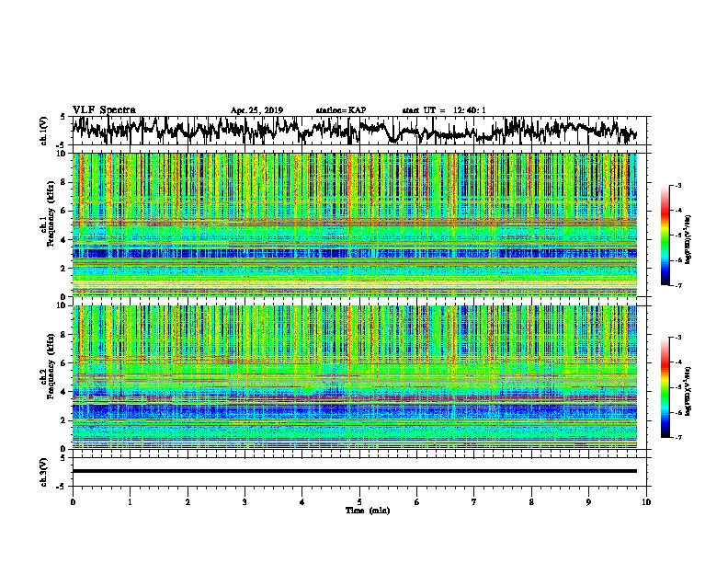The height and width of the screenshot is (563, 728).
Task: Click the "station=KAP" header label
Action: [341, 110]
